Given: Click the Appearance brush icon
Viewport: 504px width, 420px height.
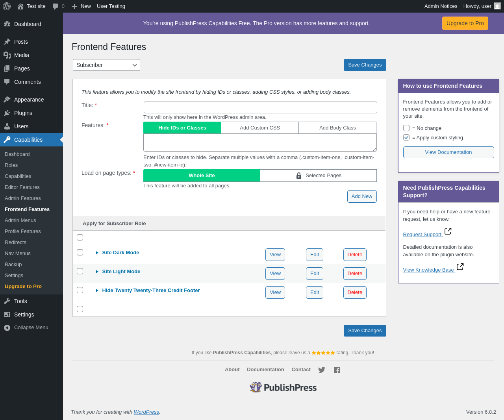Looking at the screenshot, I should click(x=7, y=100).
